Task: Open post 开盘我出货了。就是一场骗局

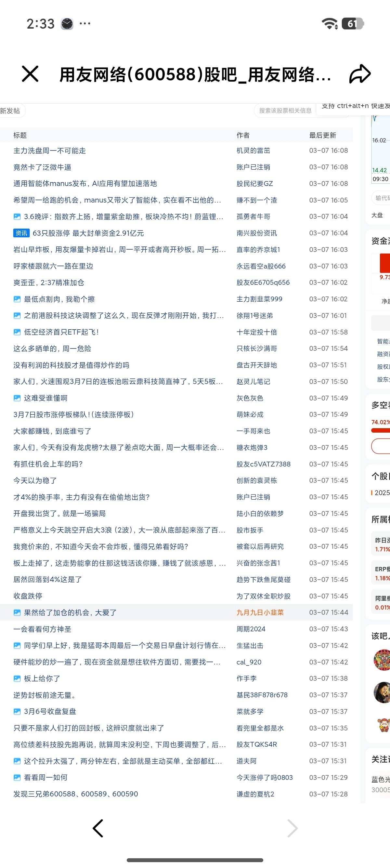Action: pyautogui.click(x=59, y=514)
